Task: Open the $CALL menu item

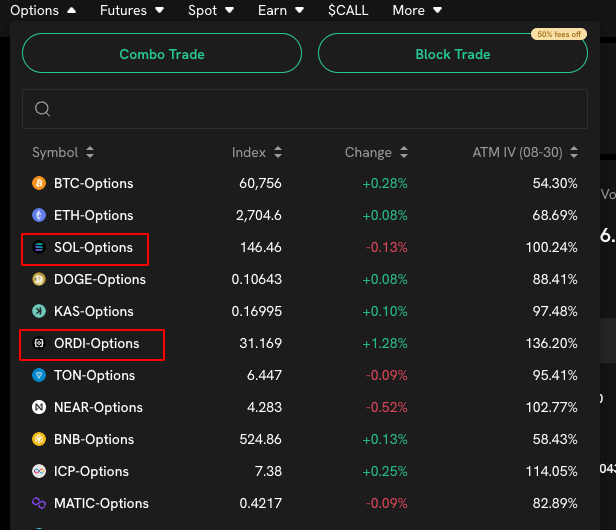Action: pyautogui.click(x=348, y=11)
